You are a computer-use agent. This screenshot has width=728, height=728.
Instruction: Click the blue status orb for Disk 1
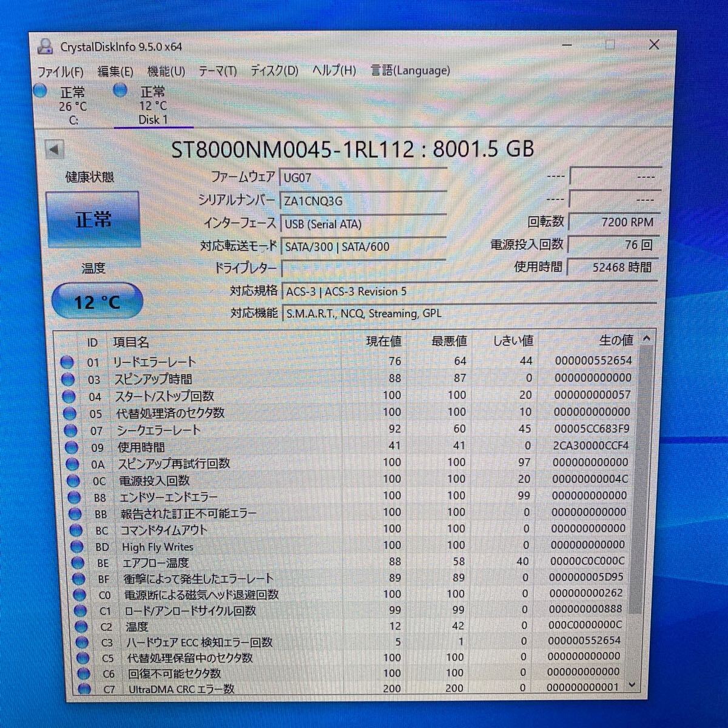pos(121,91)
